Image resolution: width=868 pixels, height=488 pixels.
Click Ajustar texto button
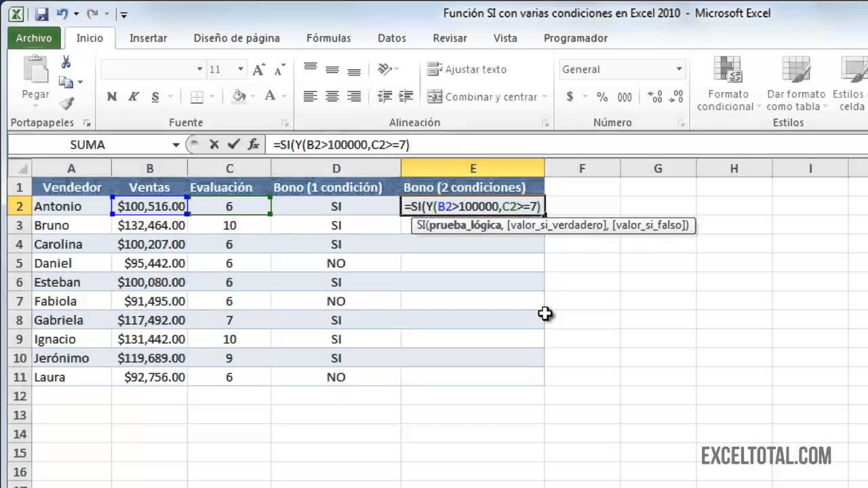(x=467, y=69)
